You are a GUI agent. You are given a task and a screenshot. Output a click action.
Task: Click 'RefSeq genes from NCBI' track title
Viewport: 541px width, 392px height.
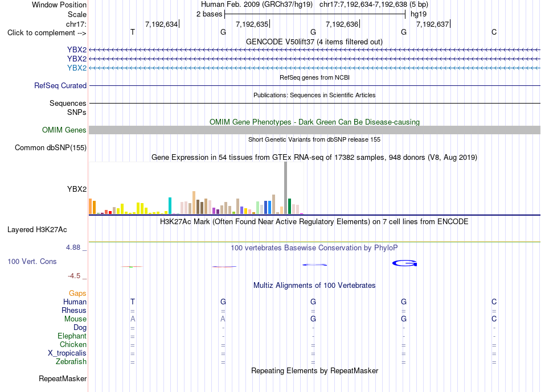314,77
